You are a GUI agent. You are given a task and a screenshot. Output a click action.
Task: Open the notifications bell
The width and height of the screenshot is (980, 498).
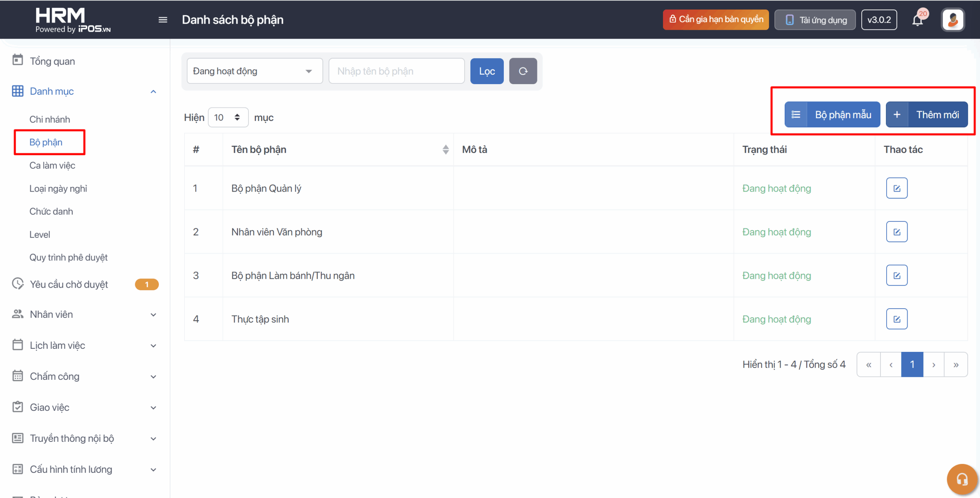click(x=918, y=20)
